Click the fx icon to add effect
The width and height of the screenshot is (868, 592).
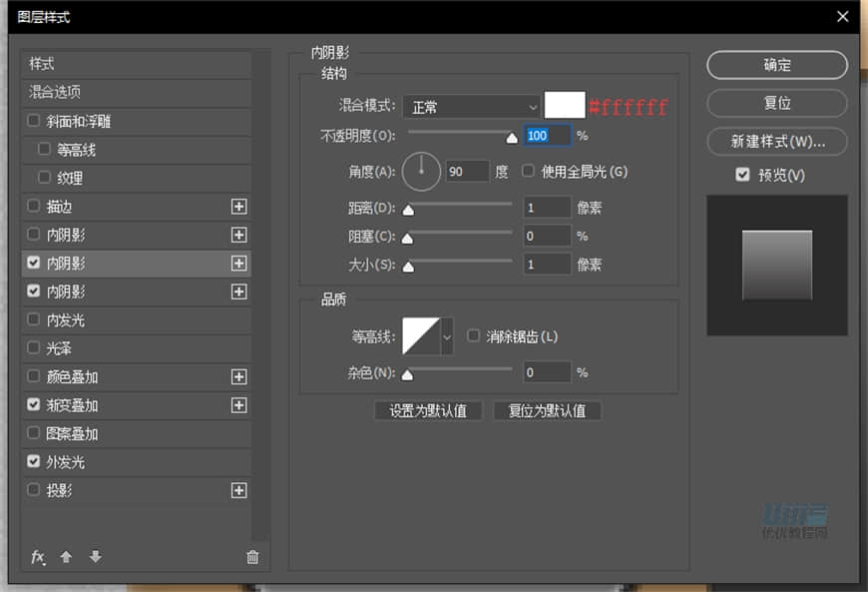(x=38, y=557)
